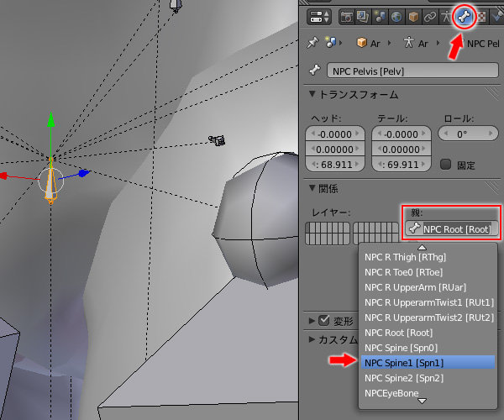The height and width of the screenshot is (420, 504).
Task: Click the NPC Pel bone breadcrumb
Action: click(x=483, y=44)
